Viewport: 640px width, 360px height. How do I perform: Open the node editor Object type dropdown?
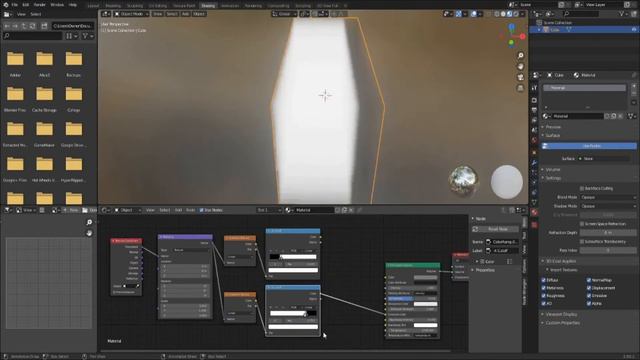click(x=127, y=210)
